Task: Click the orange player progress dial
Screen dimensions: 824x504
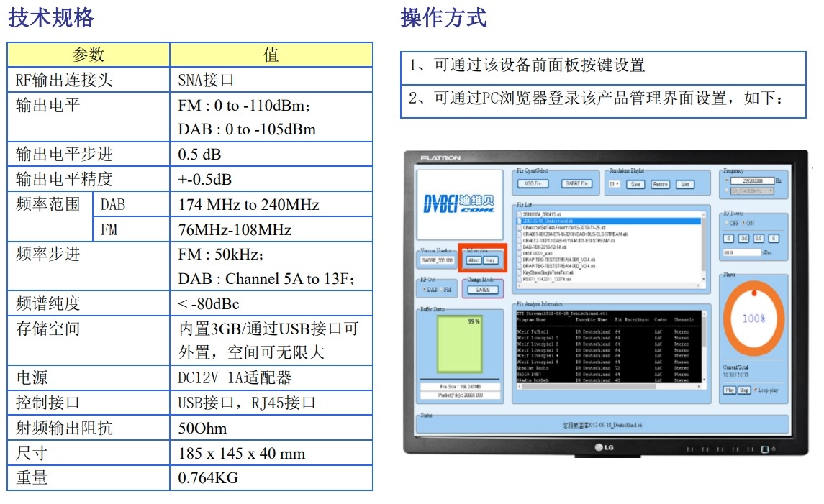Action: [x=753, y=317]
